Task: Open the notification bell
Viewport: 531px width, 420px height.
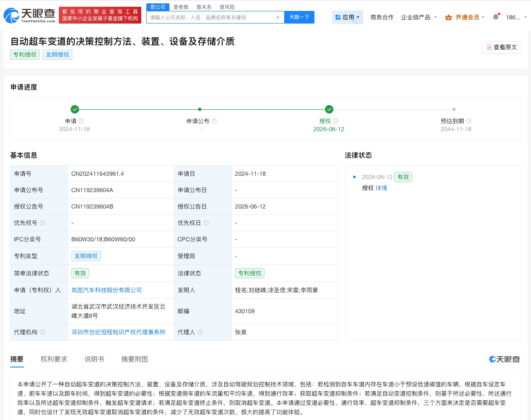Action: tap(496, 17)
